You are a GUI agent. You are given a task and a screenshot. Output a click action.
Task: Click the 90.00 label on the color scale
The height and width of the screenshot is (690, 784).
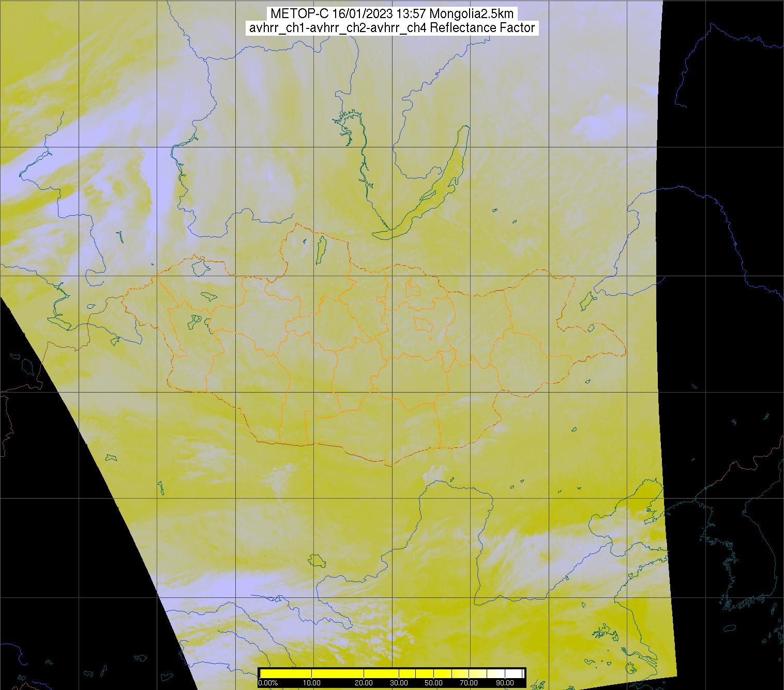coord(504,683)
